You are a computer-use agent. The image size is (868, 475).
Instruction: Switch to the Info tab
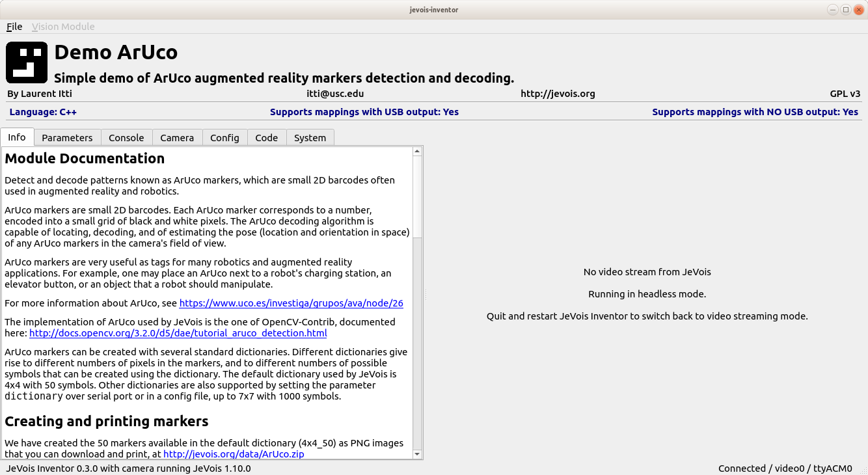pyautogui.click(x=17, y=137)
